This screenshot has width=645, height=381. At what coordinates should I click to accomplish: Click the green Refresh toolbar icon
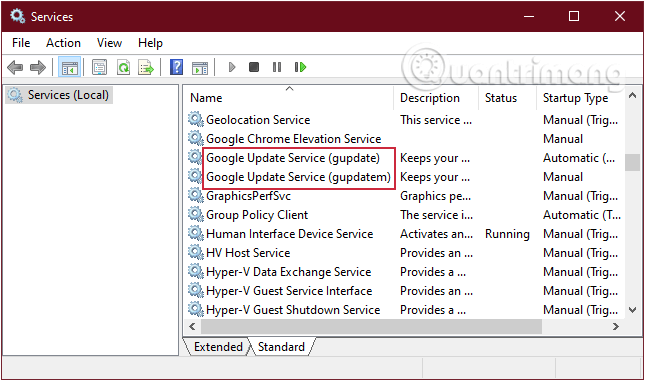point(123,67)
